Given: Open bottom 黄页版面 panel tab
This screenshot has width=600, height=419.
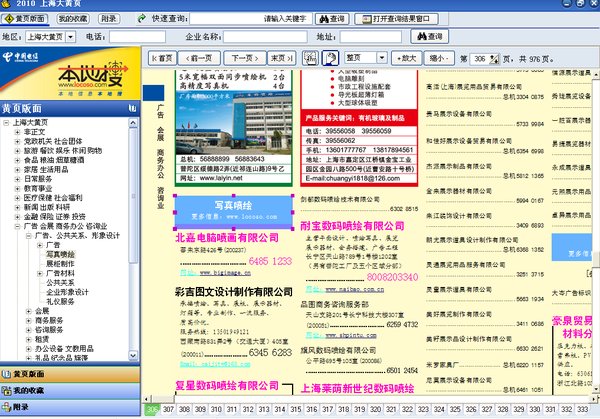Looking at the screenshot, I should pyautogui.click(x=70, y=374).
